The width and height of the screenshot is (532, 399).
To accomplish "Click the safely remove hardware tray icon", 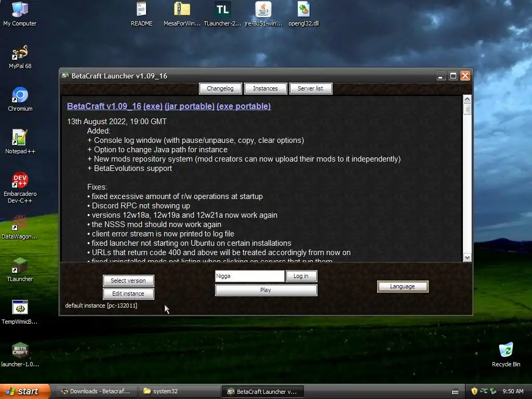I will click(494, 391).
